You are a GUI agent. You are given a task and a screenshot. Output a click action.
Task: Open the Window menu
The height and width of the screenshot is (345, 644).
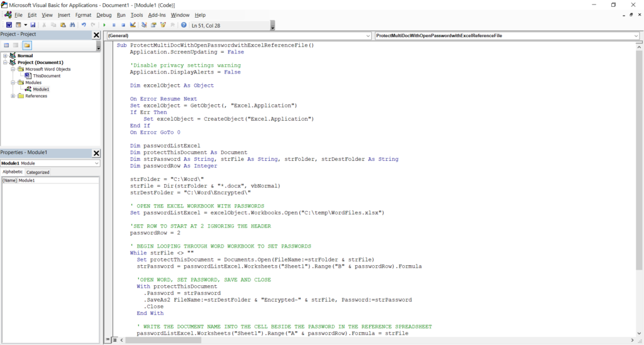180,15
